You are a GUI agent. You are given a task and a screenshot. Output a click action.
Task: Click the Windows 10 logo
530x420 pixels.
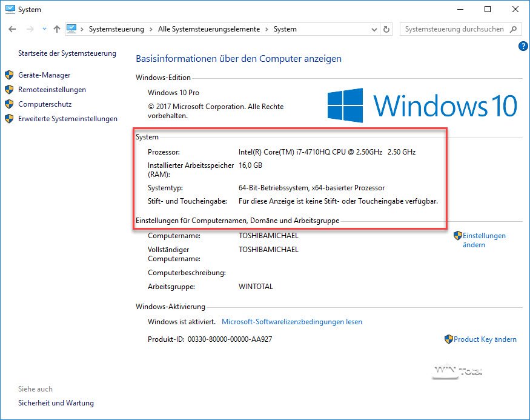pyautogui.click(x=422, y=105)
